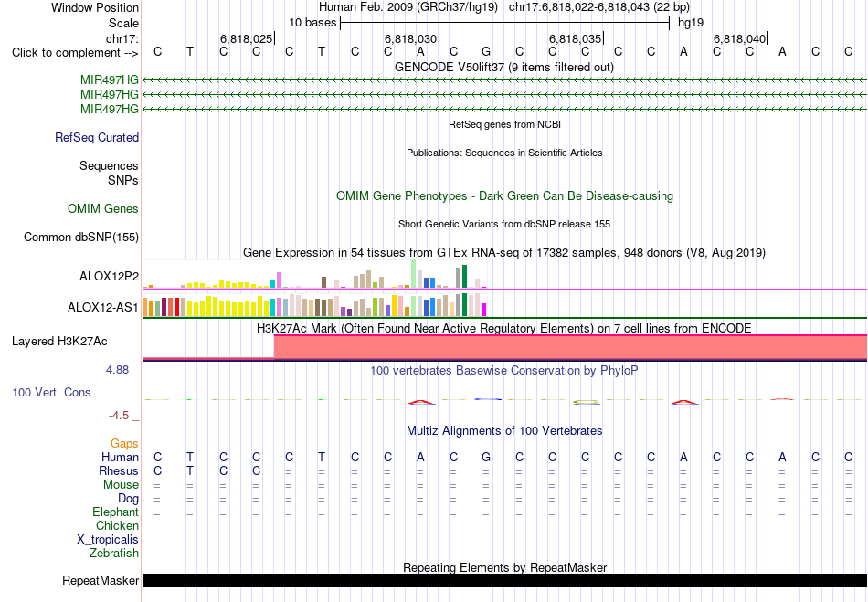
Task: Click the OMIM Genes track label
Action: point(103,208)
